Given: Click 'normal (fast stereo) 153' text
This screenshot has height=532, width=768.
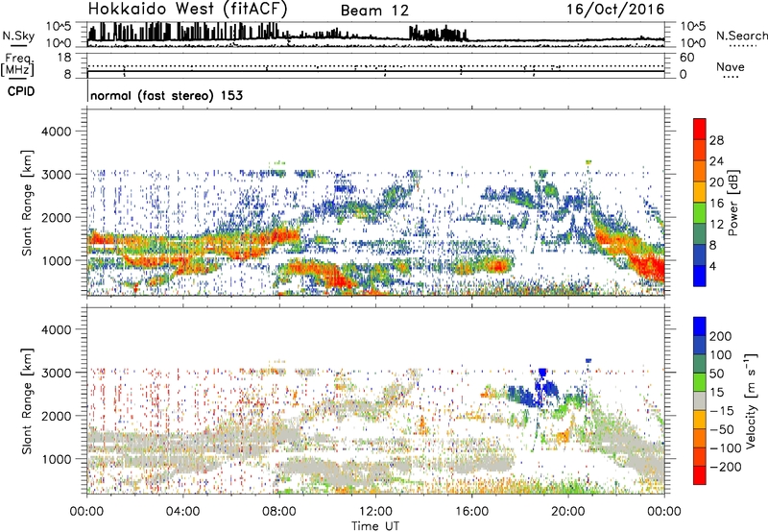Looking at the screenshot, I should click(x=166, y=95).
